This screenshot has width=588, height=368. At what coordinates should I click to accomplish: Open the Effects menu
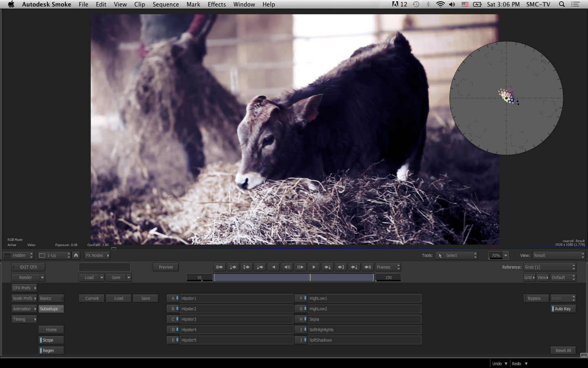pos(216,4)
